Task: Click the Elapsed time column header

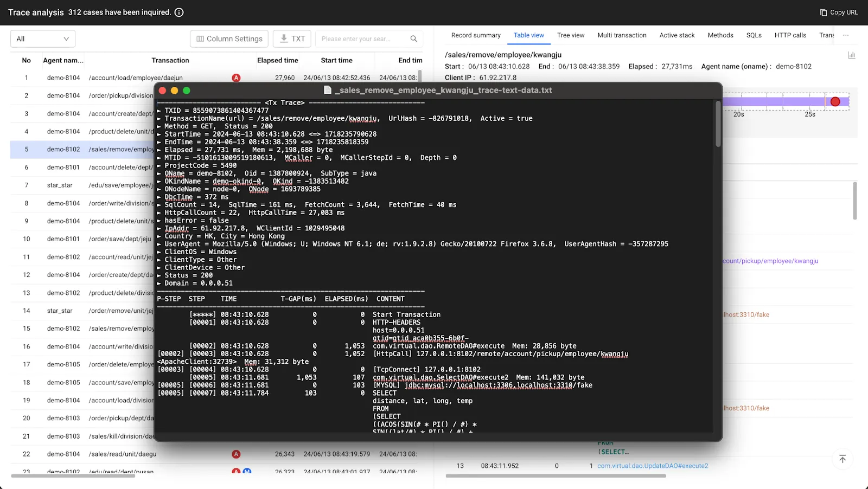Action: tap(278, 60)
